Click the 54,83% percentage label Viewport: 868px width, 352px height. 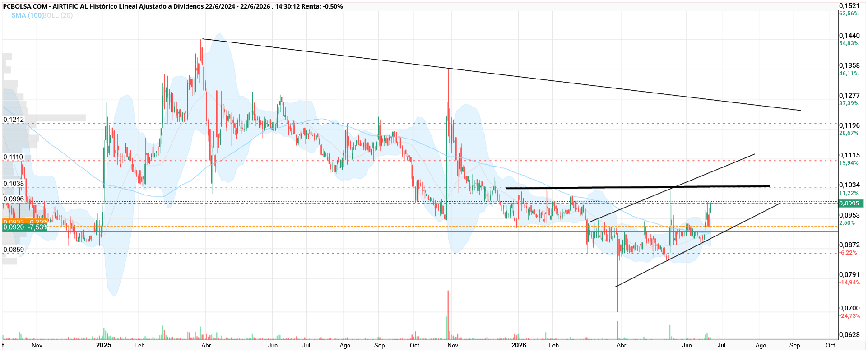tap(849, 43)
